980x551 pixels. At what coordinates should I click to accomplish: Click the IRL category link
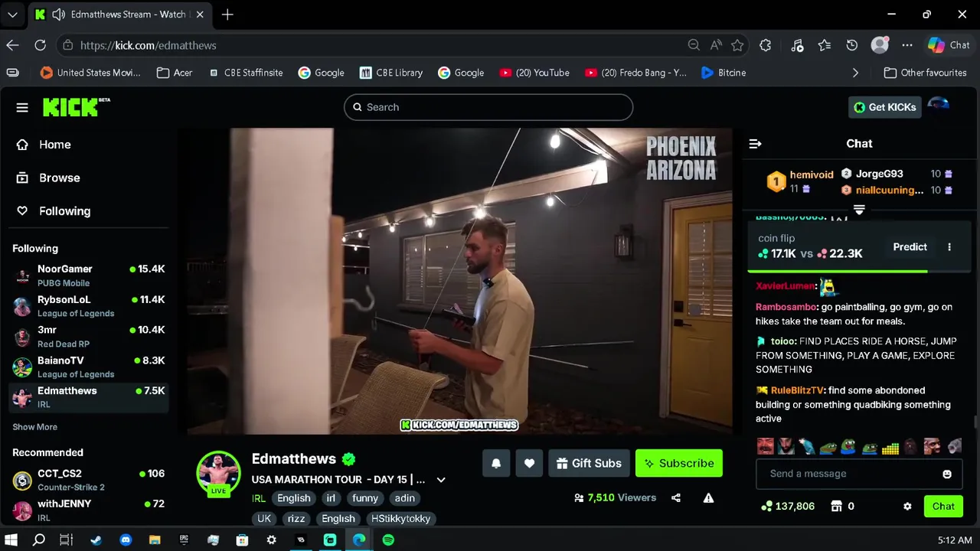pyautogui.click(x=259, y=498)
